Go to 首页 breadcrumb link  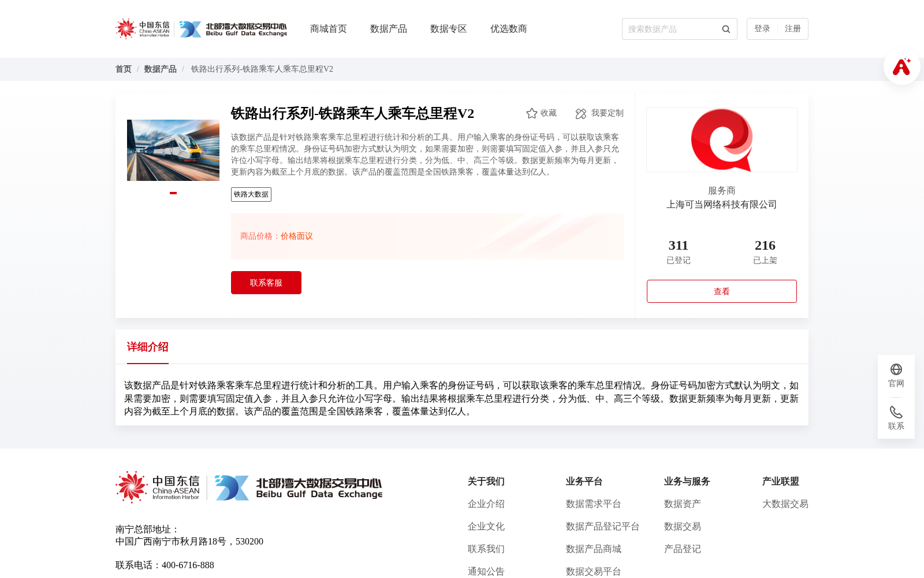pos(124,69)
